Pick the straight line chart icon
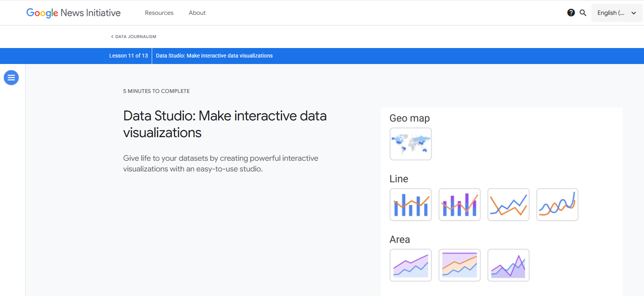 [508, 205]
